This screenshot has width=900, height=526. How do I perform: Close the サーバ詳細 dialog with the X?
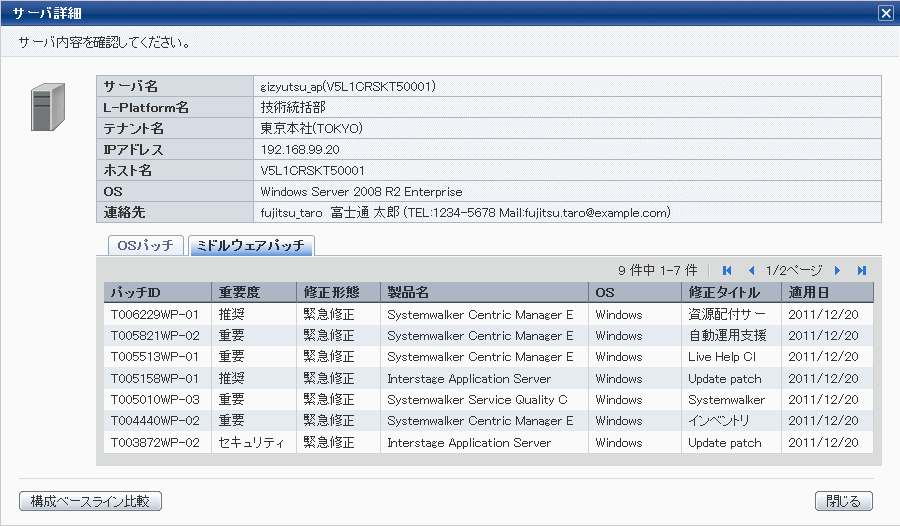pyautogui.click(x=886, y=13)
